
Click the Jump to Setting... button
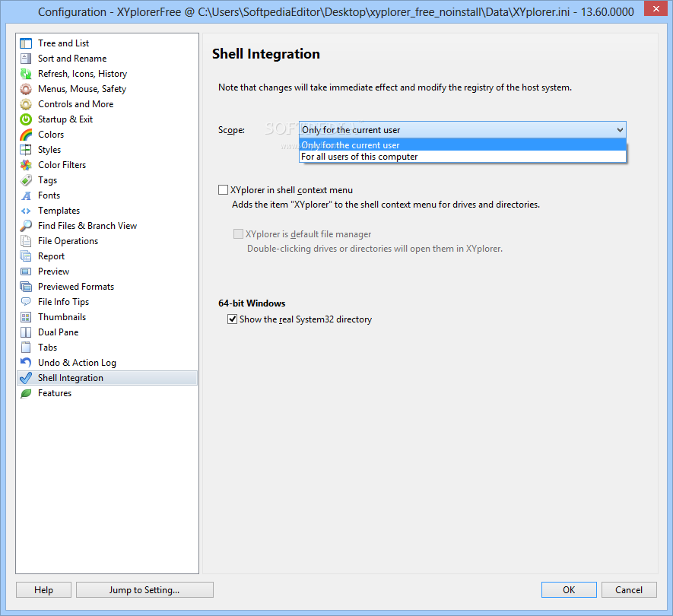(x=144, y=590)
